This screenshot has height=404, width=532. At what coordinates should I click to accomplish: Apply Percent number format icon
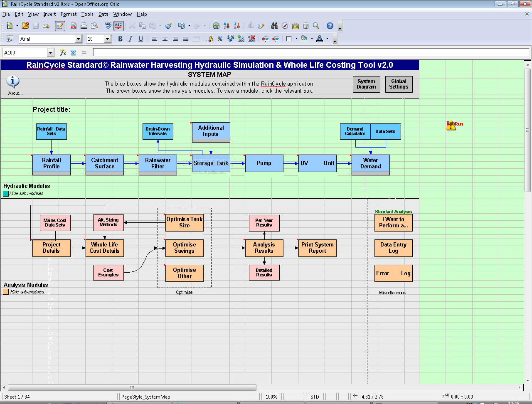(220, 39)
